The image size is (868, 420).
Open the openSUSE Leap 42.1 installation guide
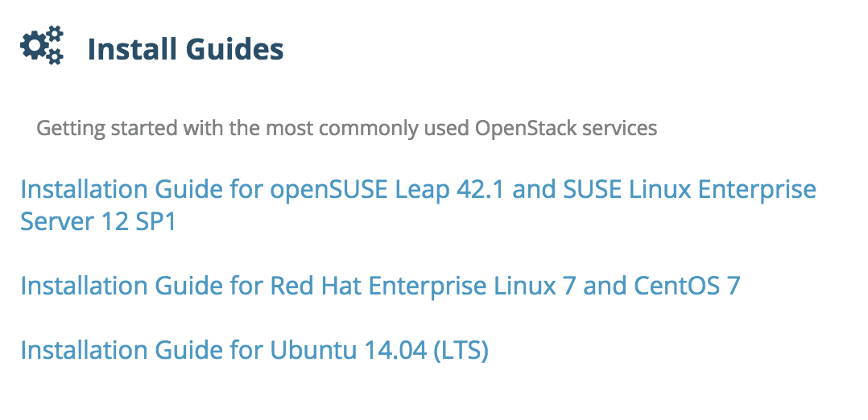coord(418,205)
